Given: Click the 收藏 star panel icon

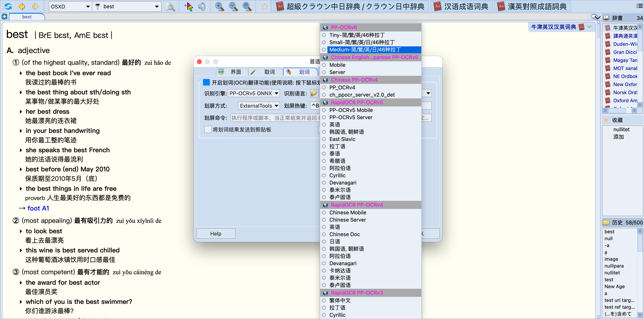Looking at the screenshot, I should (606, 120).
